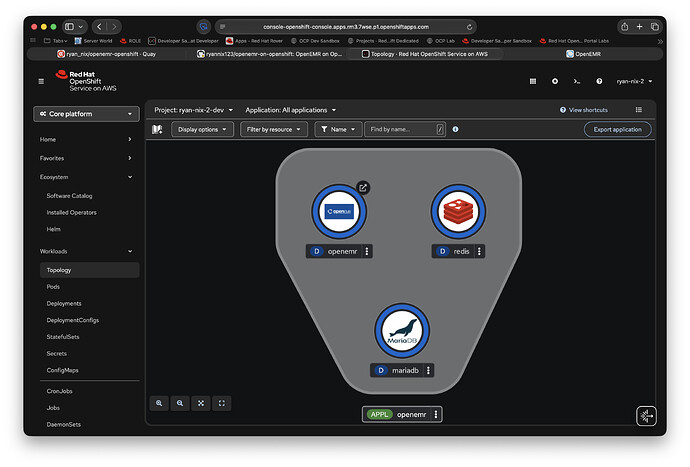Switch to list view icon
690x467 pixels.
click(639, 110)
